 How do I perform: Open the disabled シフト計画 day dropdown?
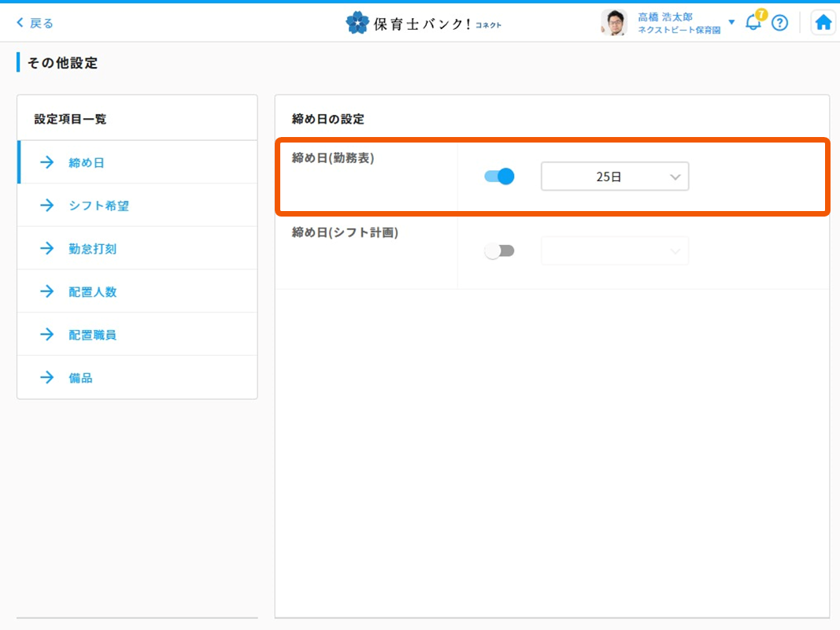[614, 251]
